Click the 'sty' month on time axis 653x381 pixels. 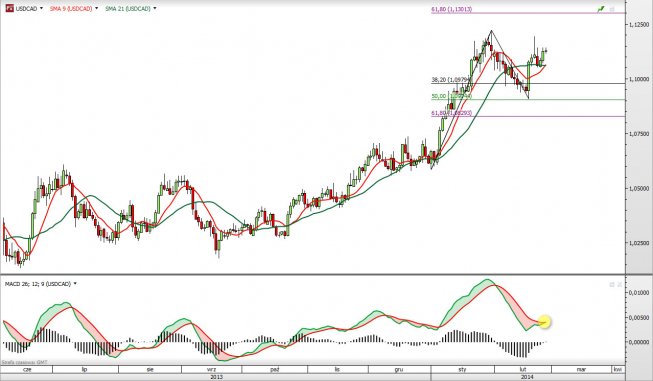pos(462,369)
